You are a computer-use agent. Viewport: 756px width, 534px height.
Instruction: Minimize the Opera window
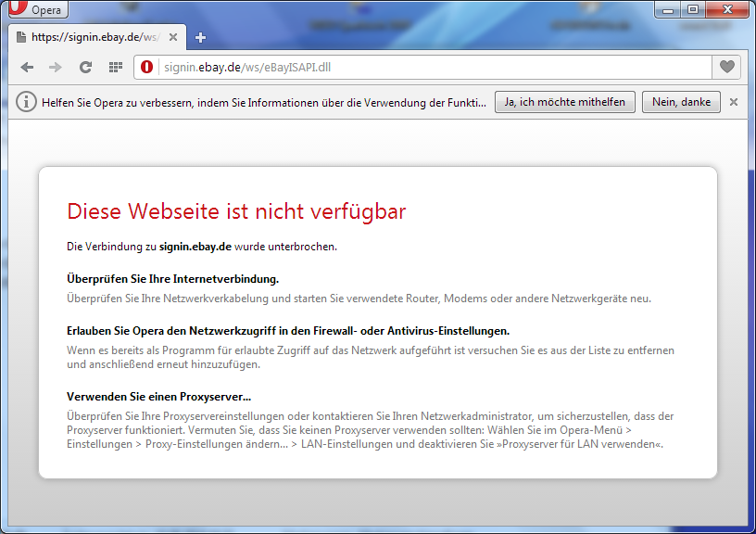click(668, 9)
